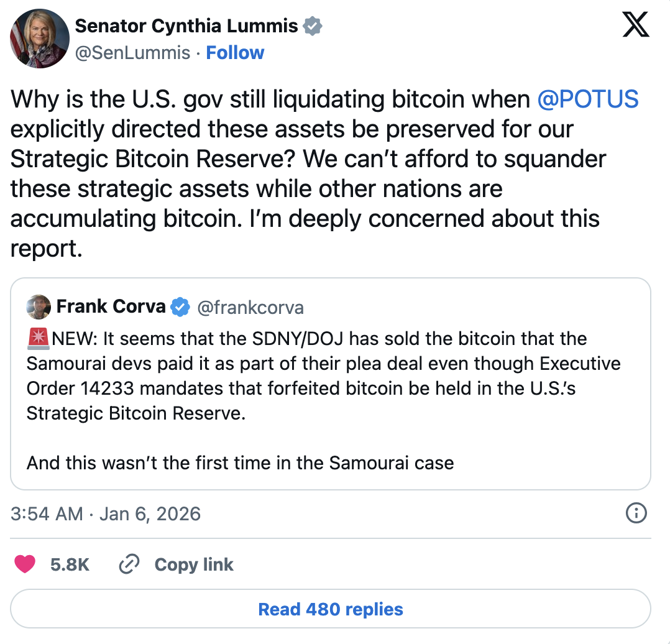The height and width of the screenshot is (644, 670).
Task: Open the tweet via its timestamp
Action: tap(106, 513)
